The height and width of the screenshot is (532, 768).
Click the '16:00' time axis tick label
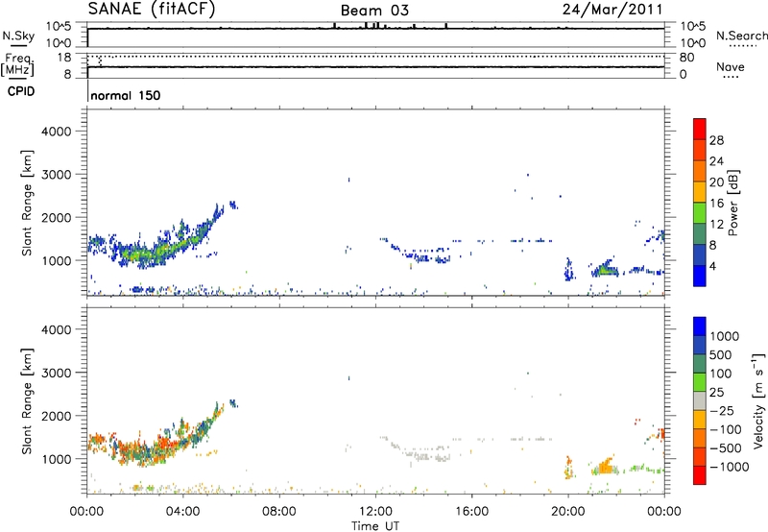pyautogui.click(x=471, y=512)
